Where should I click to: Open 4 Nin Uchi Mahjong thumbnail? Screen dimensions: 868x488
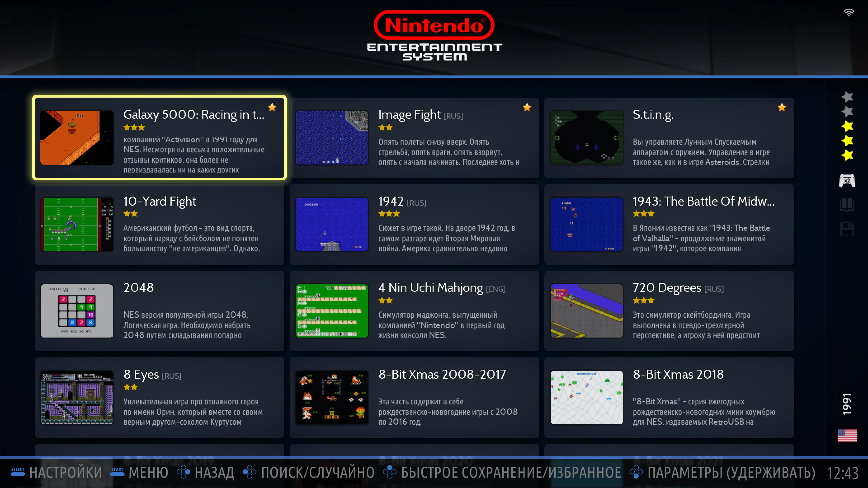(x=332, y=311)
